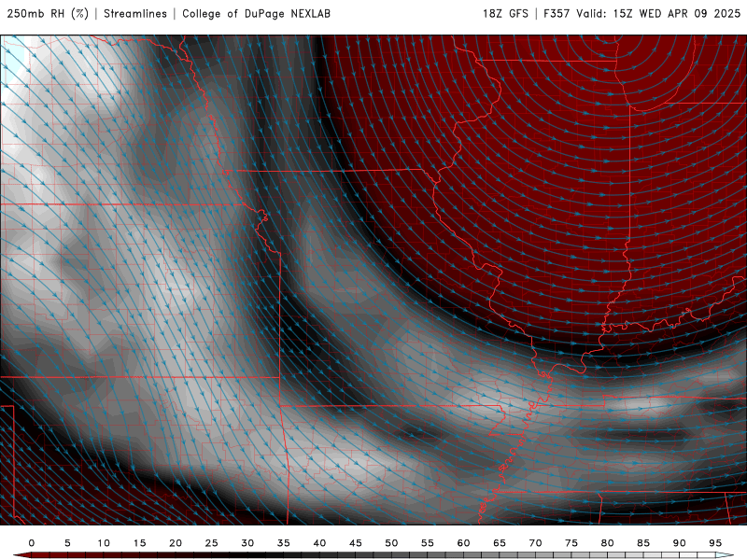Click the '40' humidity scale label
747x560 pixels.
319,543
